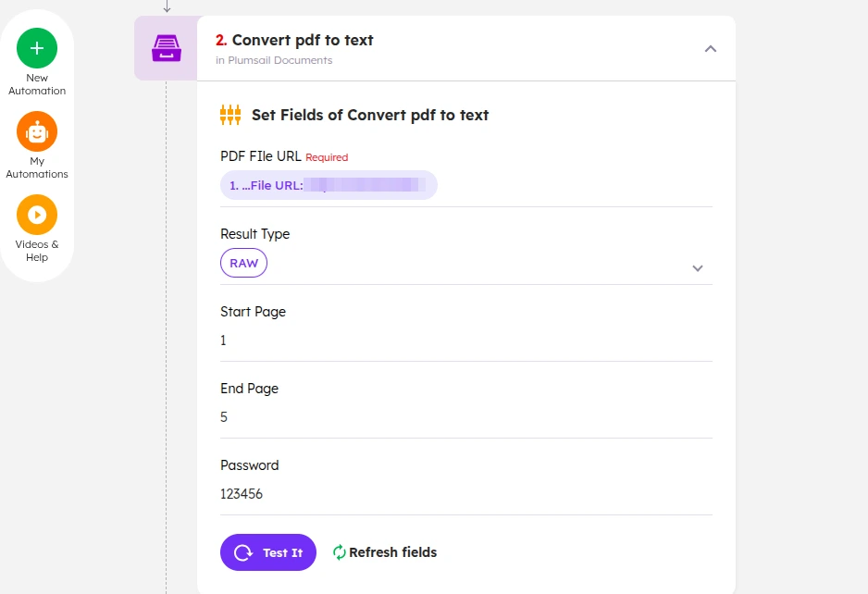Click the Convert pdf to text step title
The height and width of the screenshot is (594, 868).
click(x=303, y=40)
